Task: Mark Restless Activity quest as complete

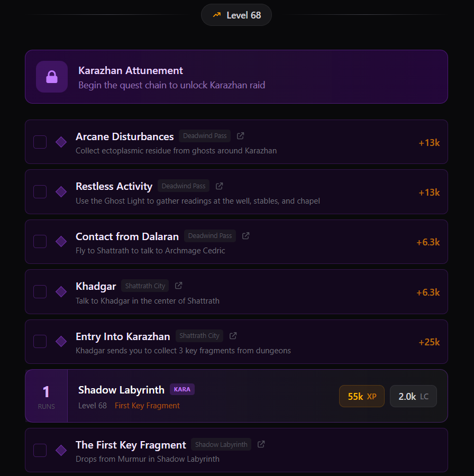Action: pyautogui.click(x=40, y=192)
